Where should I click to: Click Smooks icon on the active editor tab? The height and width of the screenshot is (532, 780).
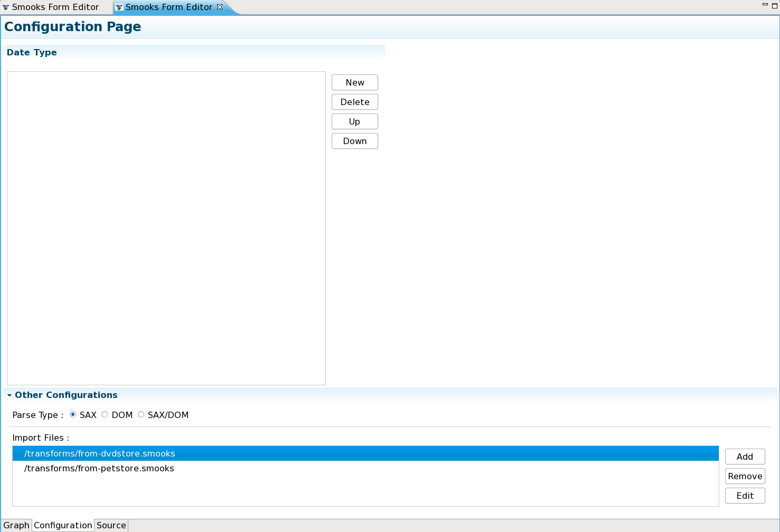(x=119, y=7)
